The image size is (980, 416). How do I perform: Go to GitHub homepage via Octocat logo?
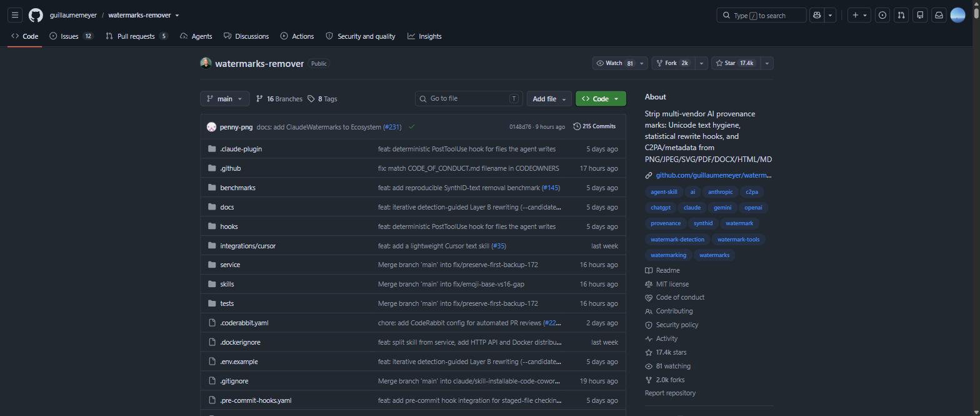tap(36, 15)
